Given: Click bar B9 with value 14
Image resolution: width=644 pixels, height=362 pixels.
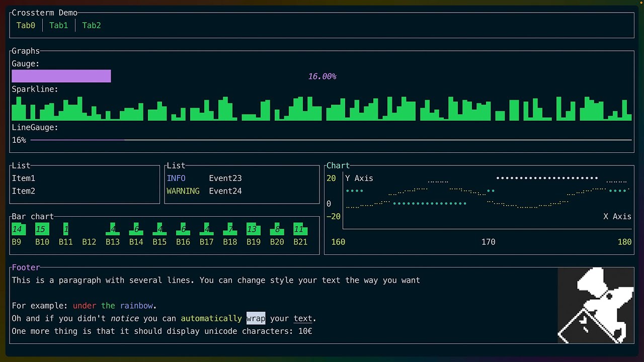Looking at the screenshot, I should 19,229.
